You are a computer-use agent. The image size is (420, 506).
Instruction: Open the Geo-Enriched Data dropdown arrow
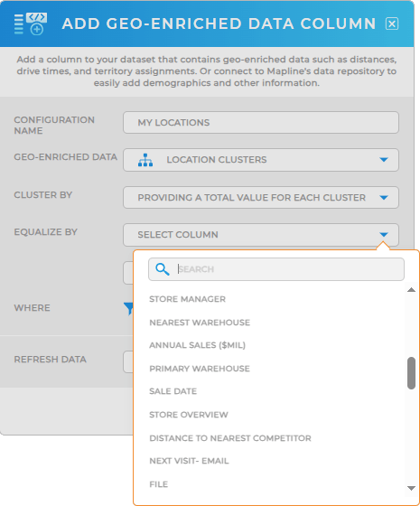pos(384,160)
